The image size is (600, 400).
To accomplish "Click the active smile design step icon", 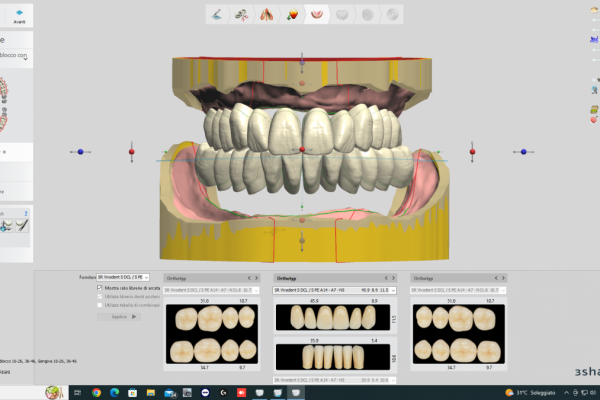I will [x=316, y=14].
